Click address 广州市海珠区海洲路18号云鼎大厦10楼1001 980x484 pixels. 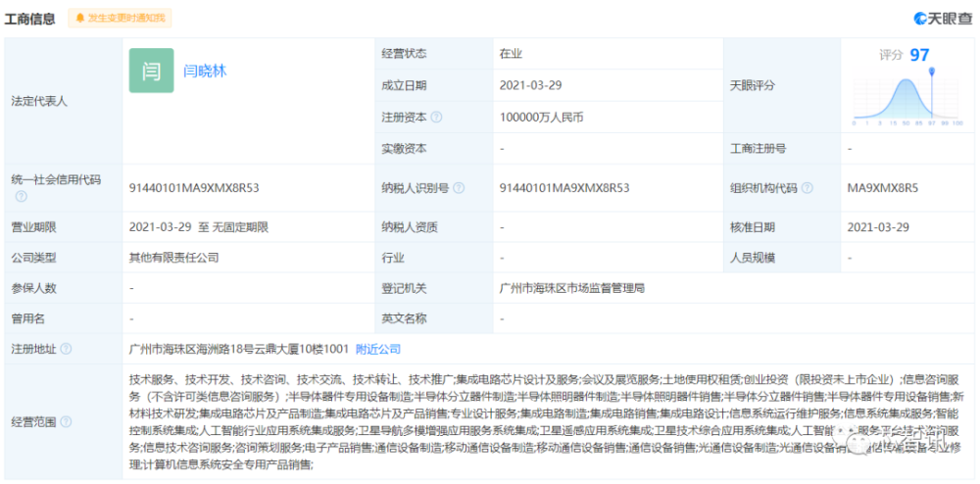238,349
